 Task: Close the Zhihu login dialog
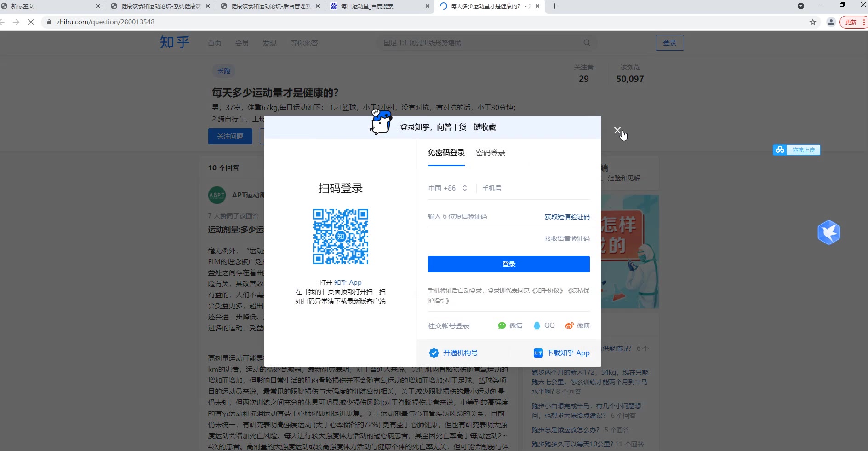click(x=617, y=131)
